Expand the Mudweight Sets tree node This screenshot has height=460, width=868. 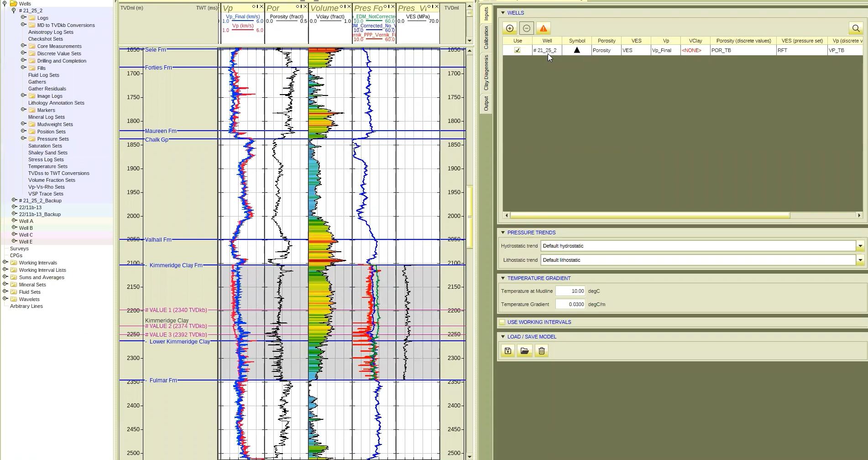23,124
